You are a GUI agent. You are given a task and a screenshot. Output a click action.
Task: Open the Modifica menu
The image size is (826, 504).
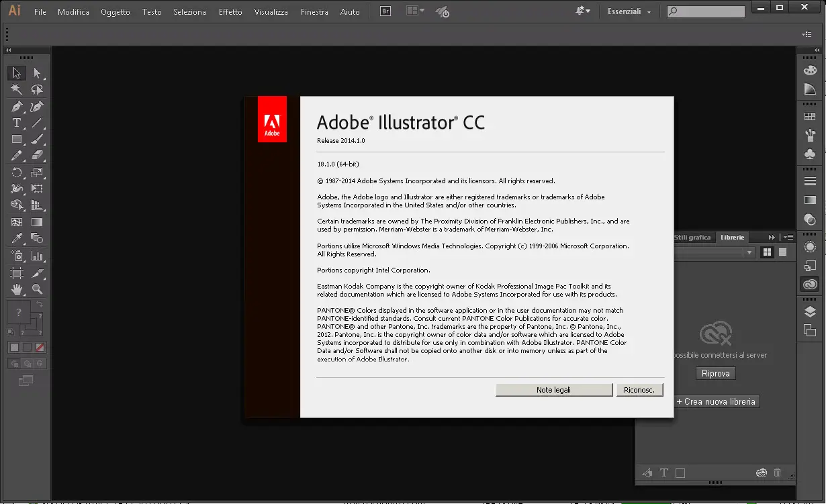click(x=73, y=12)
